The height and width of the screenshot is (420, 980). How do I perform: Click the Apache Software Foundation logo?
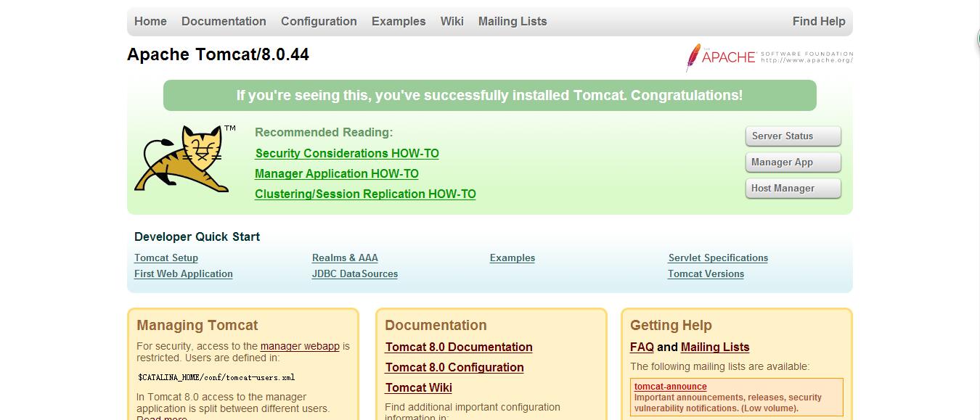coord(769,57)
